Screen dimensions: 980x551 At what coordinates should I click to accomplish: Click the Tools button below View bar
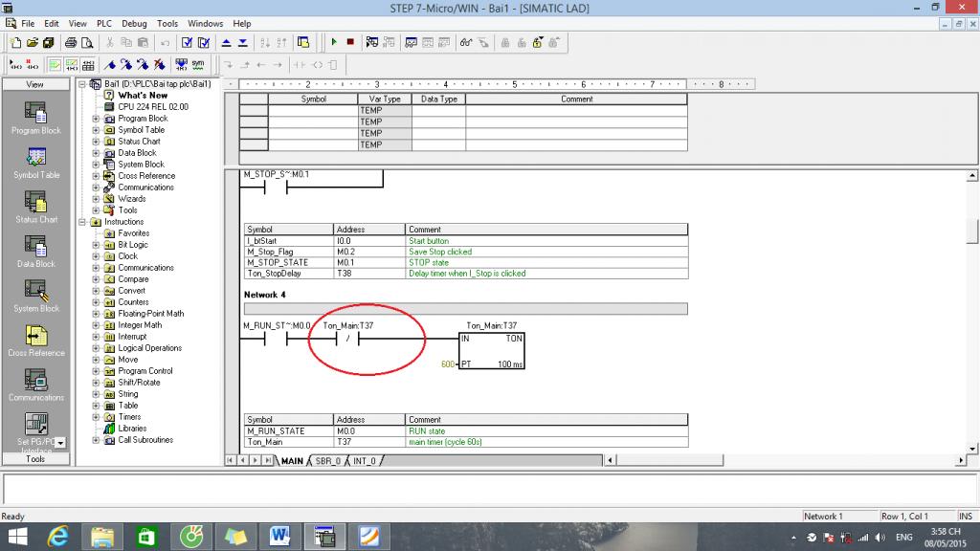pyautogui.click(x=35, y=458)
